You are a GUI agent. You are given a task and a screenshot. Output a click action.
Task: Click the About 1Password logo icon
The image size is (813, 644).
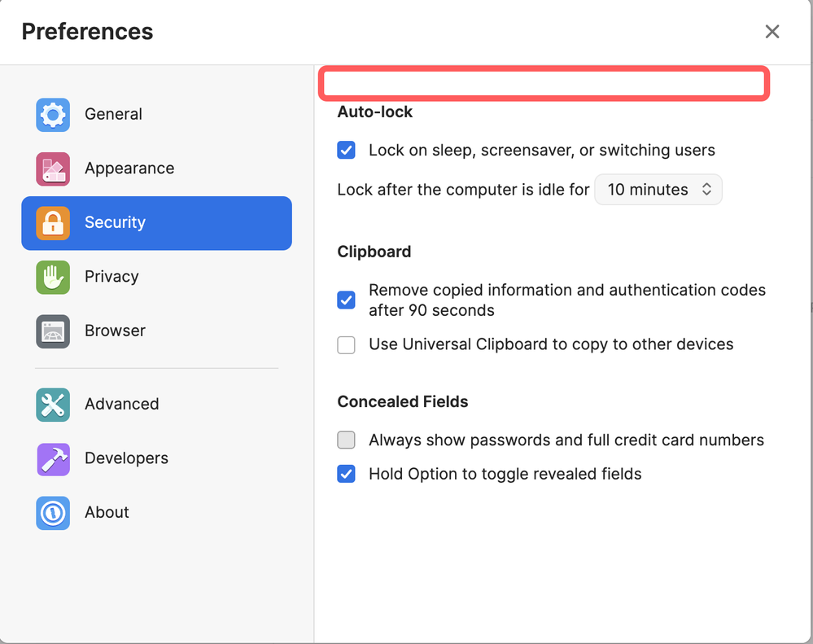tap(53, 512)
